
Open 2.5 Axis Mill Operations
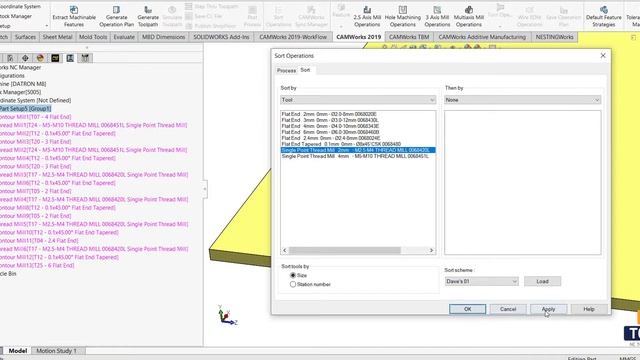click(x=367, y=16)
